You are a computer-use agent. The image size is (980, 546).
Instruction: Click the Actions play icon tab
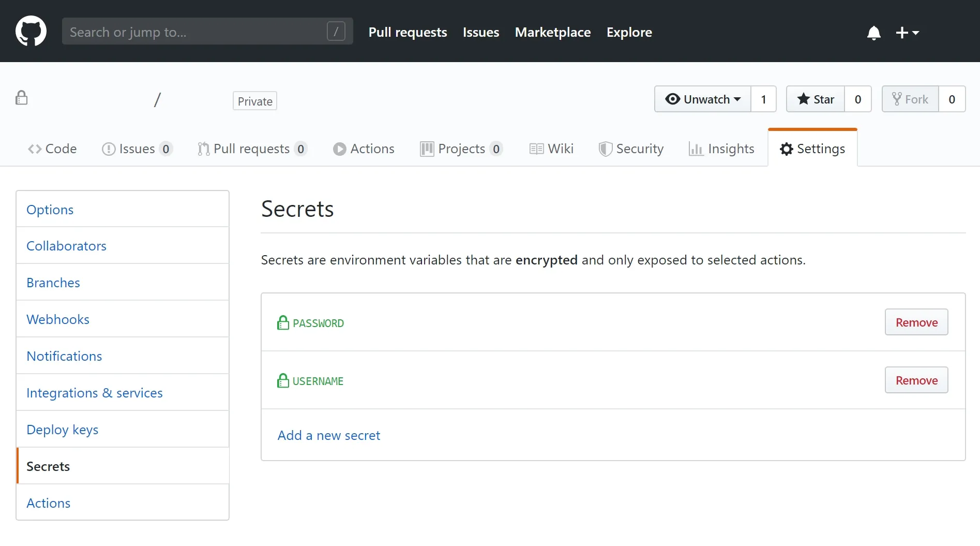(340, 149)
